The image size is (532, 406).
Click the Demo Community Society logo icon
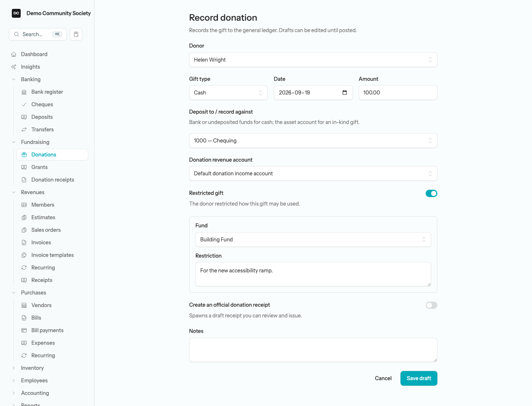[x=16, y=13]
